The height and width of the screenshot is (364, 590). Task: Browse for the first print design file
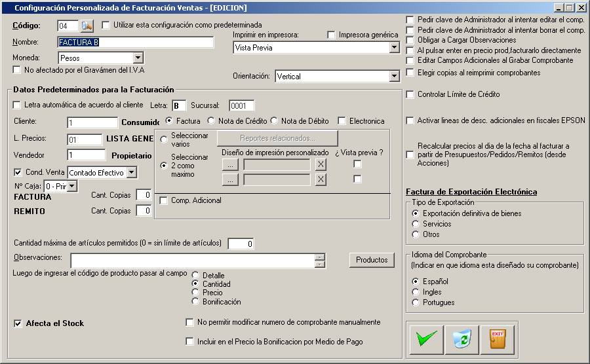click(x=230, y=164)
